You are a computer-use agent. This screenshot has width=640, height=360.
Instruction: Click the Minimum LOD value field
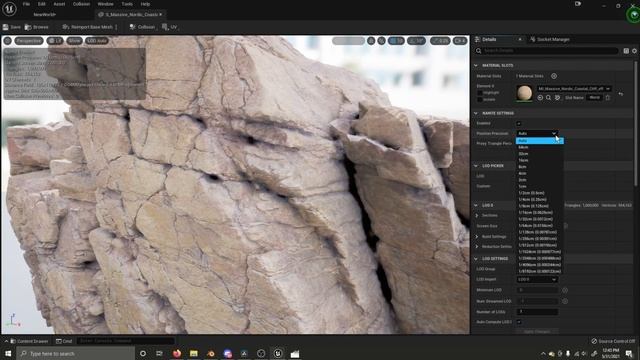[x=537, y=290]
